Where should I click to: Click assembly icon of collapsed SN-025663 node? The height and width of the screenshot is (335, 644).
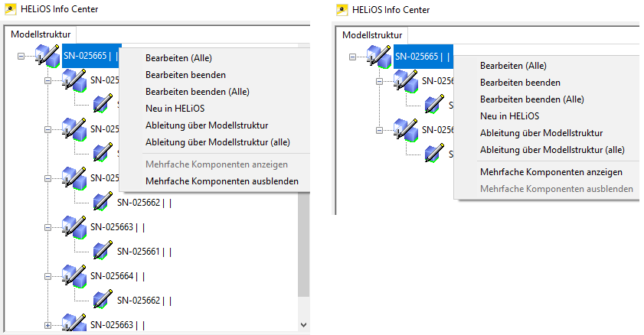point(74,323)
